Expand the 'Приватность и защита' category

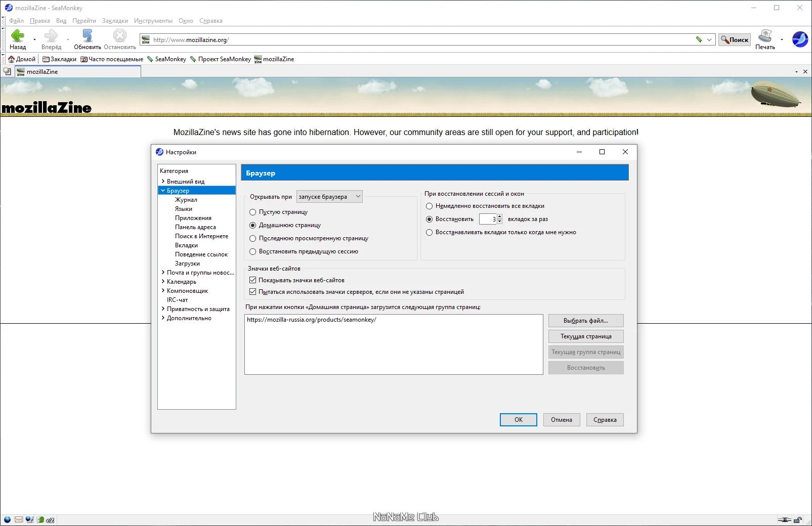point(163,309)
